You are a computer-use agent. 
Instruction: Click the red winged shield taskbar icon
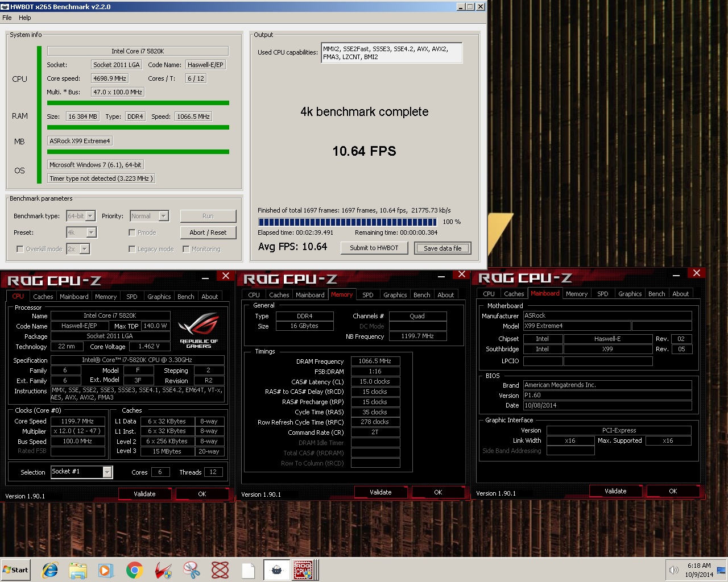163,570
